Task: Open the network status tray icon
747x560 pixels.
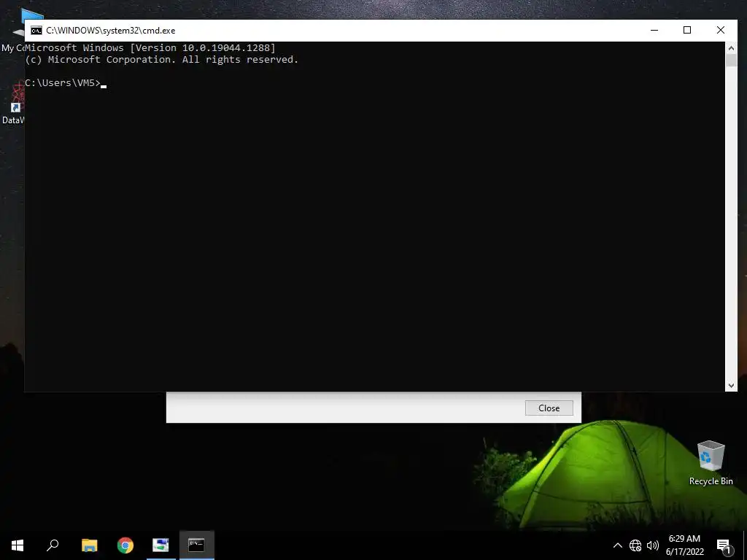Action: tap(635, 545)
